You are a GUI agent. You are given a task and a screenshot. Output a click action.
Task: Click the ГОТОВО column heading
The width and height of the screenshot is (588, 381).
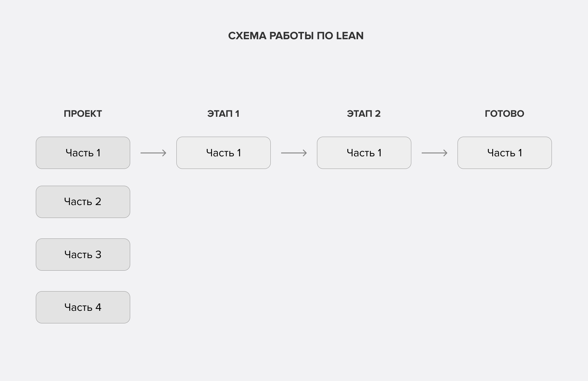(504, 114)
